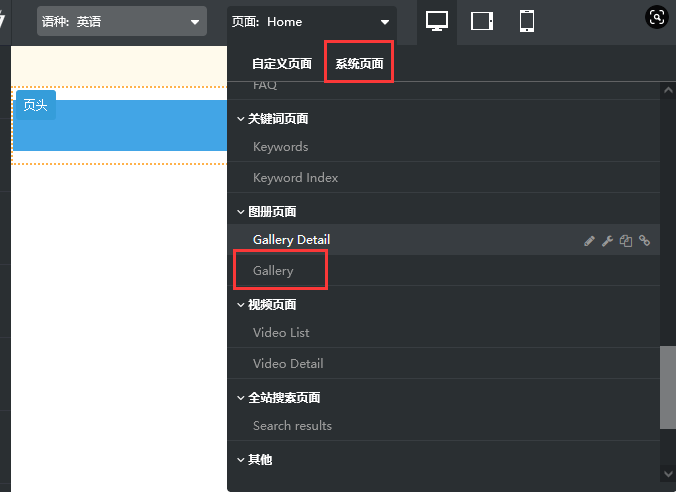Switch to tablet preview mode
The image size is (676, 492).
[x=482, y=21]
